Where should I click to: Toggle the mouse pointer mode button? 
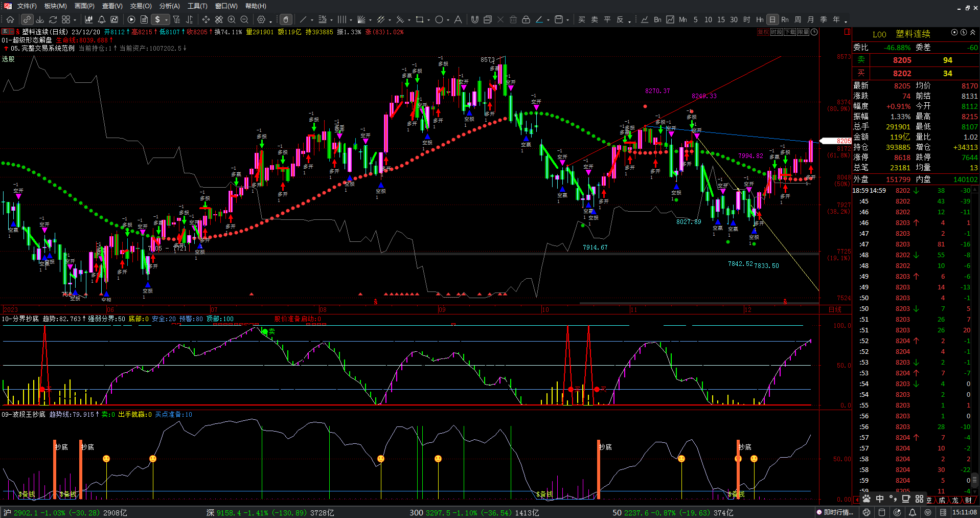(286, 19)
